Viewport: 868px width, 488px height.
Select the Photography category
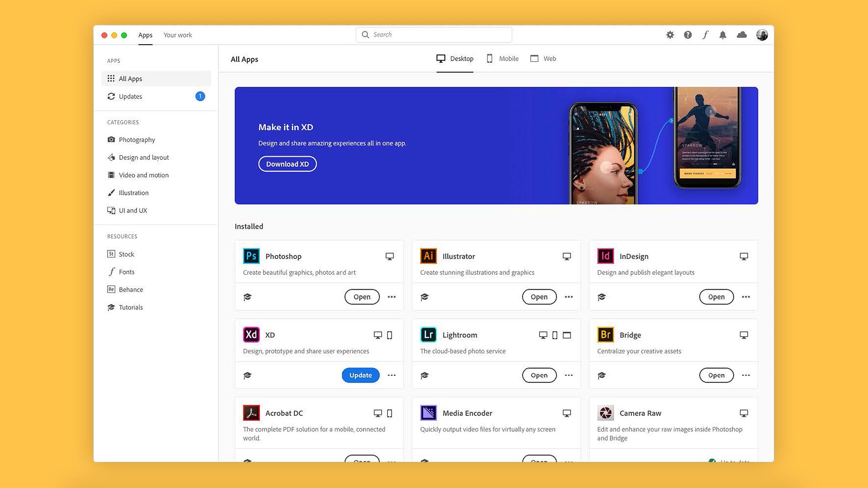click(x=137, y=140)
